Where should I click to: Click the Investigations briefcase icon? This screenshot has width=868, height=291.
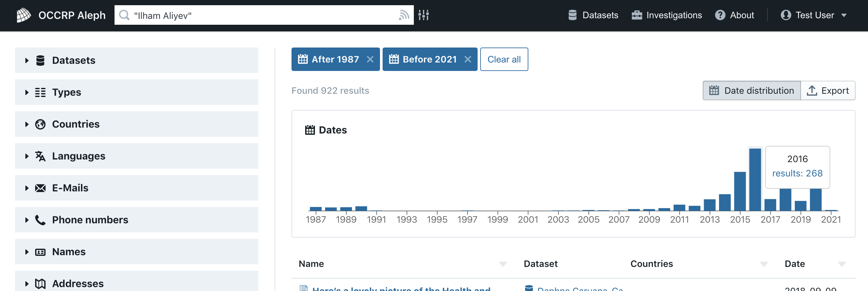[x=636, y=15]
